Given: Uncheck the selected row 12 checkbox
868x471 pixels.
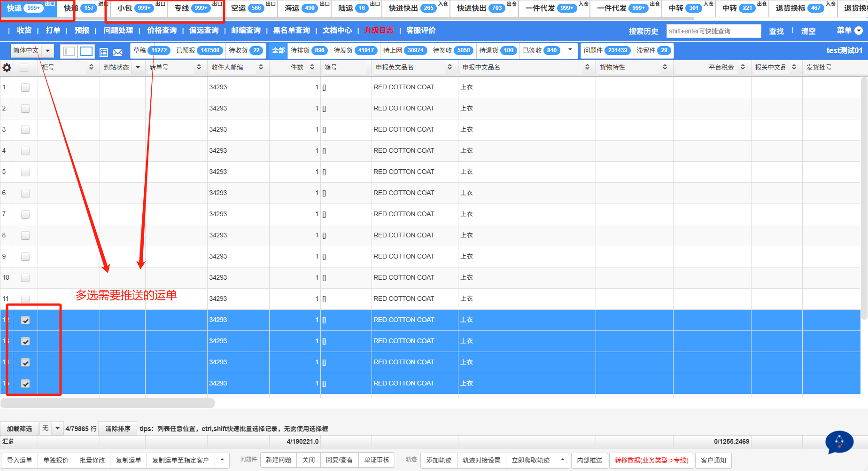Looking at the screenshot, I should click(x=25, y=320).
